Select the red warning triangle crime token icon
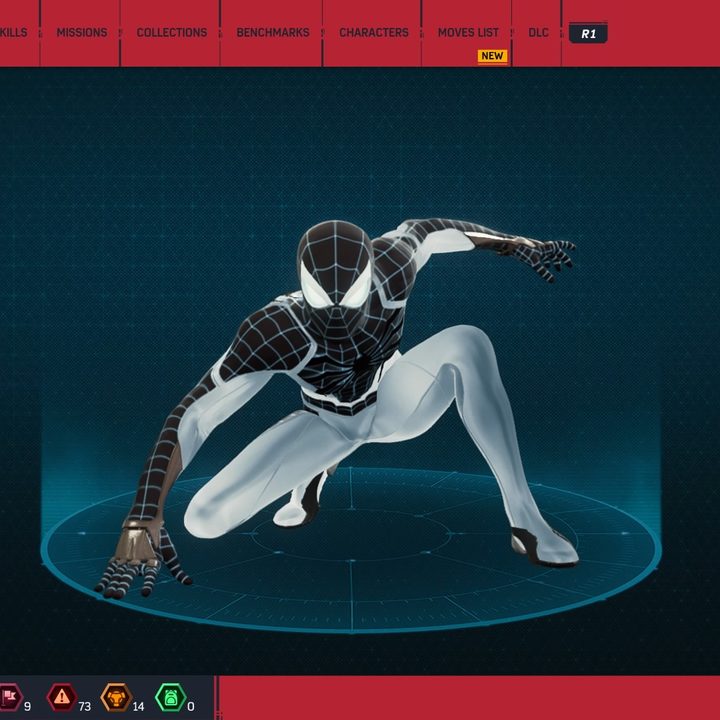 tap(62, 697)
